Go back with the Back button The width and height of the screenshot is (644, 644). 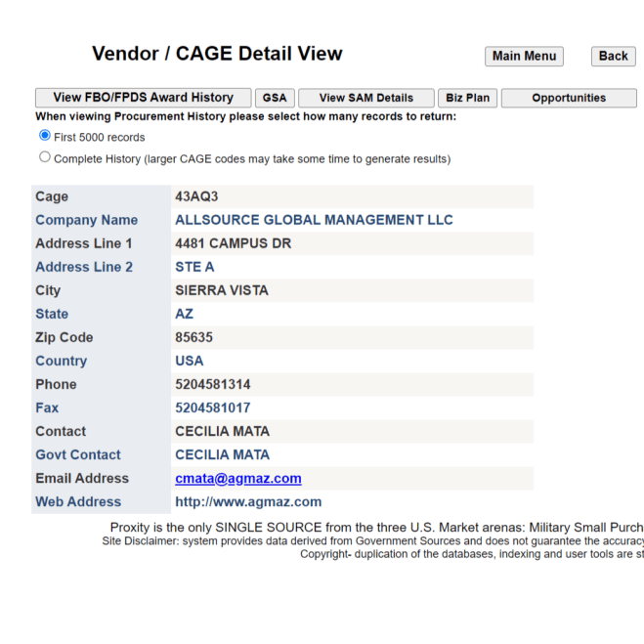click(x=613, y=57)
